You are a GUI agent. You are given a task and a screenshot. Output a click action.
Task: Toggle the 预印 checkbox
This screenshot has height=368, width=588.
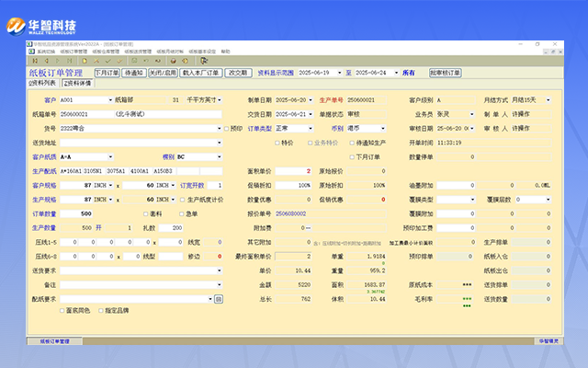227,128
